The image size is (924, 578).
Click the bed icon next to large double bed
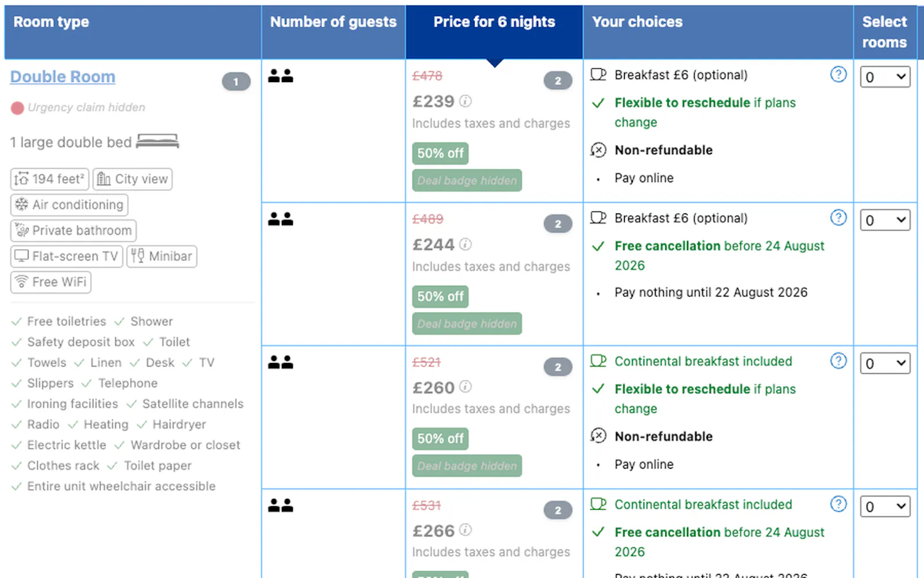point(158,142)
